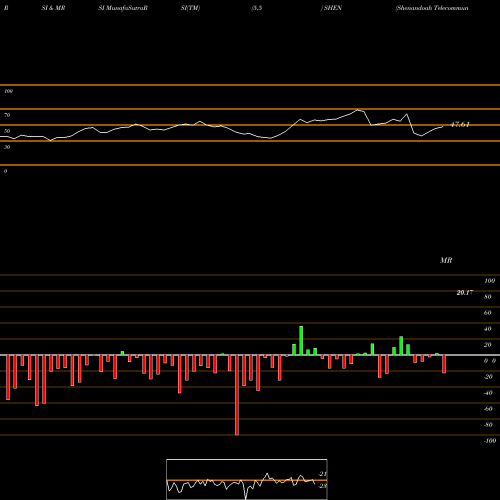Click the RSI value label 47.61

(460, 124)
